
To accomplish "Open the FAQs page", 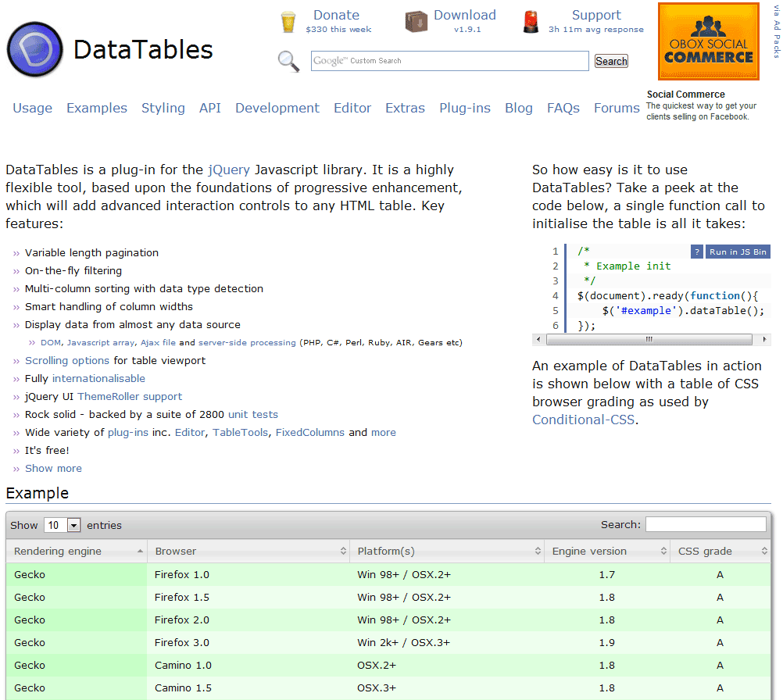I will (x=563, y=109).
